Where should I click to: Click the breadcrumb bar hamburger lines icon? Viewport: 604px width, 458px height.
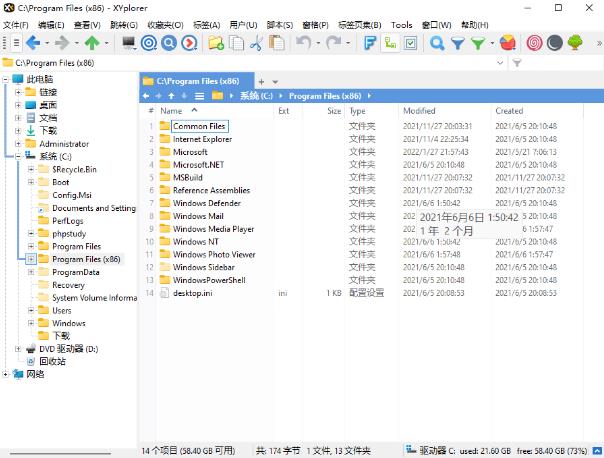[199, 96]
